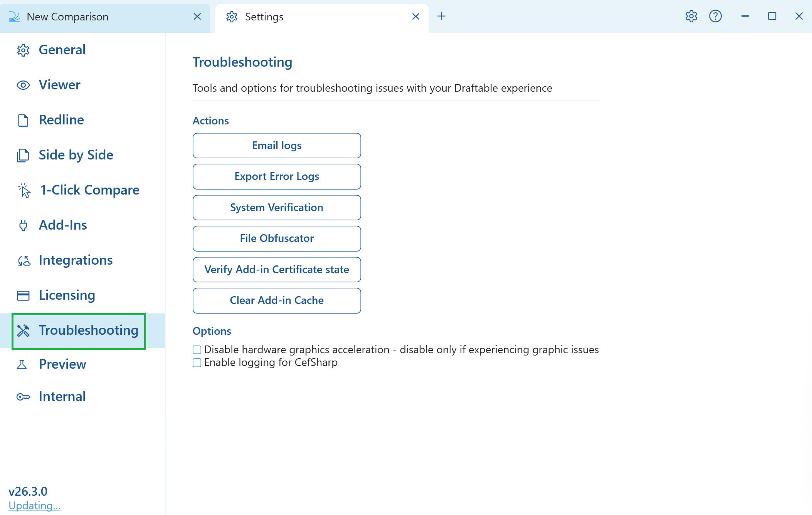812x515 pixels.
Task: Click Export Error Logs
Action: point(276,176)
